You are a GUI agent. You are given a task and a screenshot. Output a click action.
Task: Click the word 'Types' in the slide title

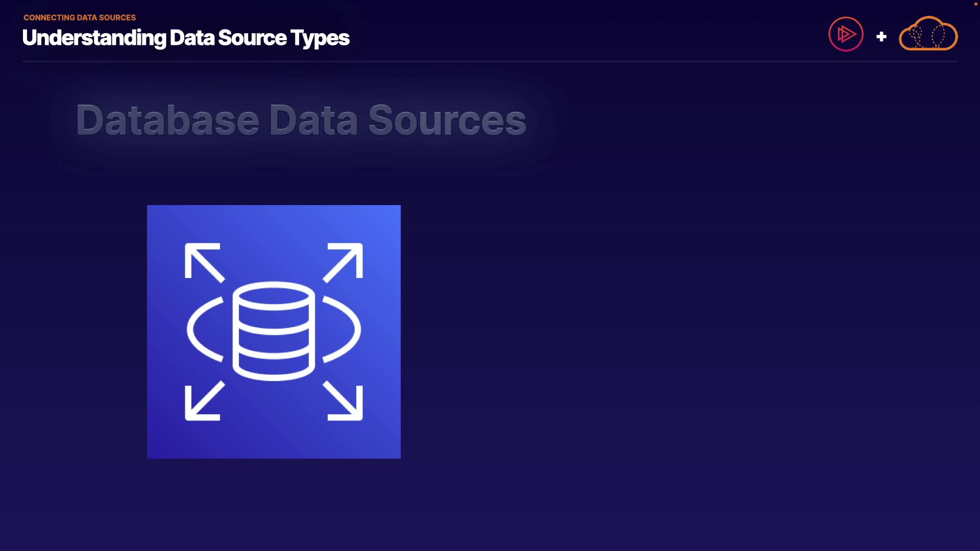pos(320,38)
